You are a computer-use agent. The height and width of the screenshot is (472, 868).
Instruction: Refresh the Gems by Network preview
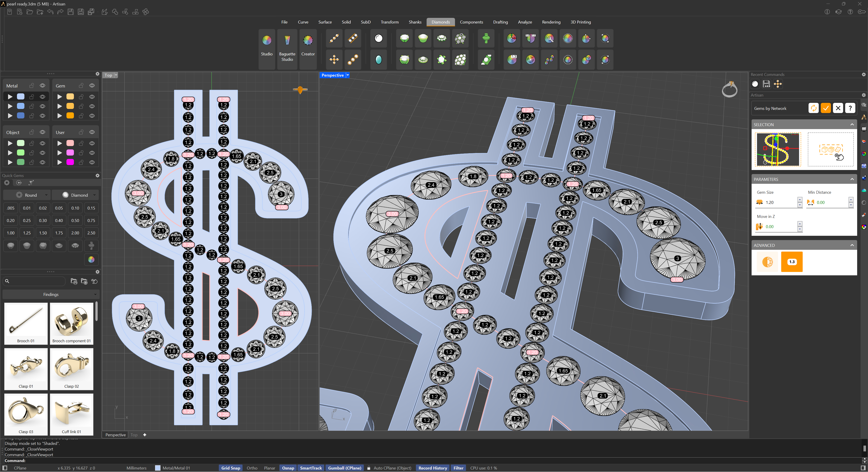pos(814,108)
